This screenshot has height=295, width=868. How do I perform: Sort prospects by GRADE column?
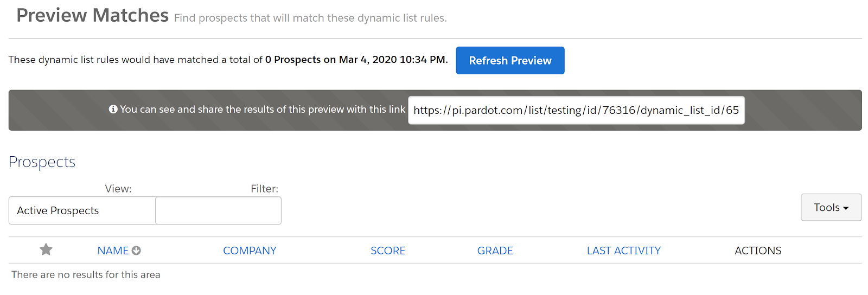click(x=495, y=251)
